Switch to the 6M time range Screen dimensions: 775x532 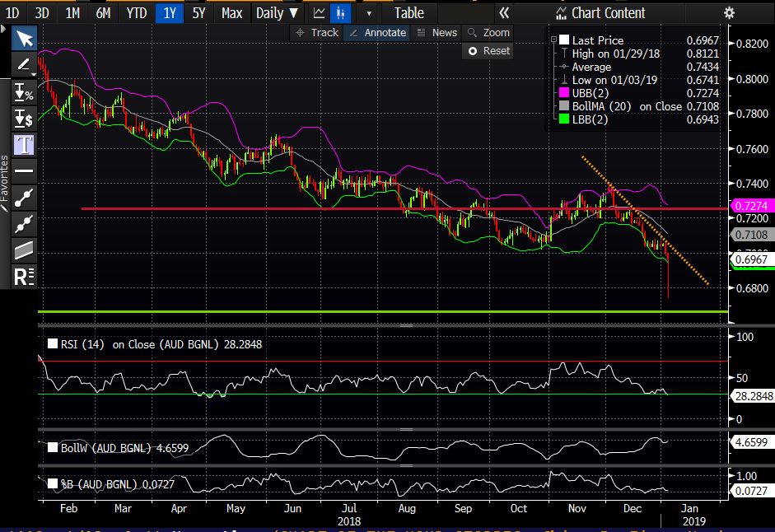point(103,13)
